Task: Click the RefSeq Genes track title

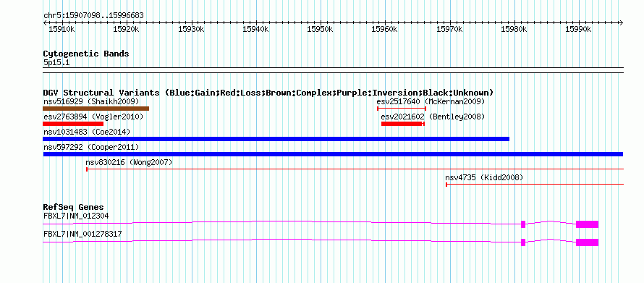Action: 74,207
